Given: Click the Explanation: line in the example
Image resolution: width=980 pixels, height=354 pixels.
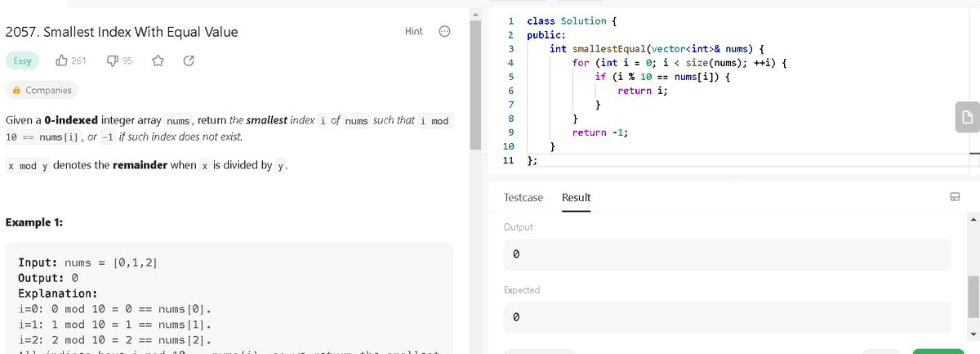Looking at the screenshot, I should 58,294.
